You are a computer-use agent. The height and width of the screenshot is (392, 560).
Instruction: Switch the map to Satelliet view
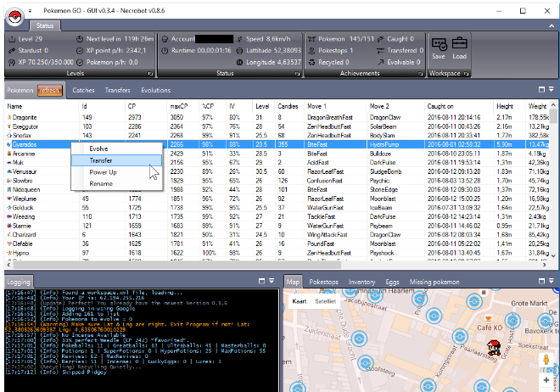tap(326, 300)
